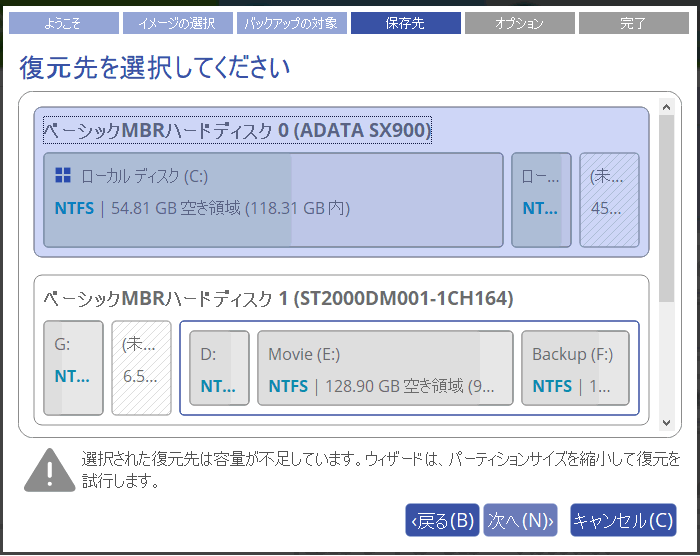Select Hard Disk 0 ADATA SX900 header

pos(237,130)
